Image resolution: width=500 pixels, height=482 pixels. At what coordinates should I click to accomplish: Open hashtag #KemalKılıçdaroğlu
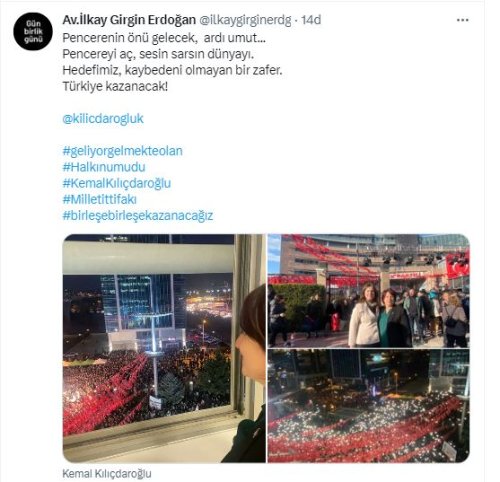[x=117, y=183]
